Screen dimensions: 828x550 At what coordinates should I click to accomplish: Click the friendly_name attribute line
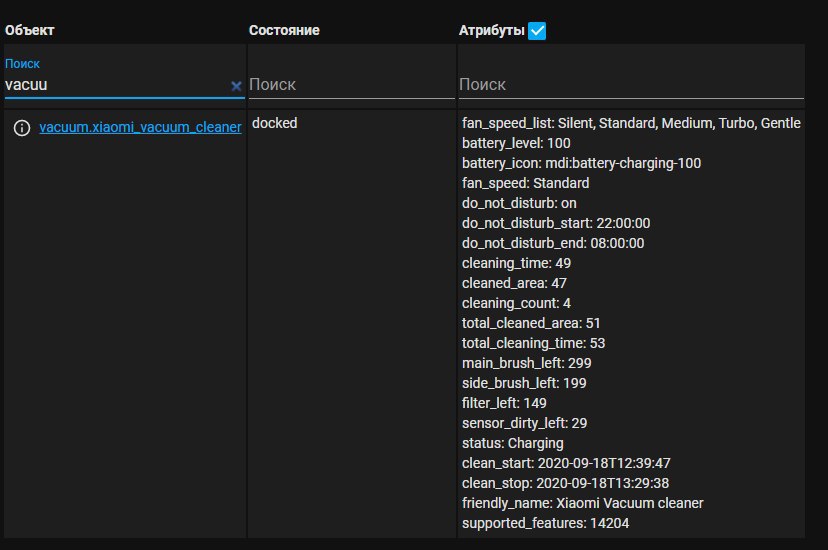click(x=583, y=503)
